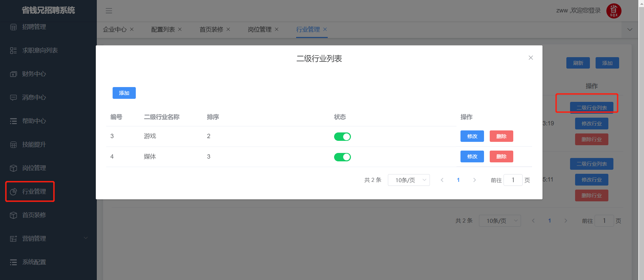644x280 pixels.
Task: Click 修改 button for 游戏 row
Action: point(472,136)
